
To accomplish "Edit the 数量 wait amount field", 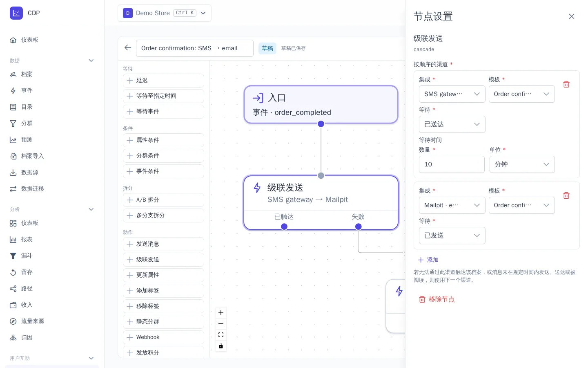I will coord(452,164).
